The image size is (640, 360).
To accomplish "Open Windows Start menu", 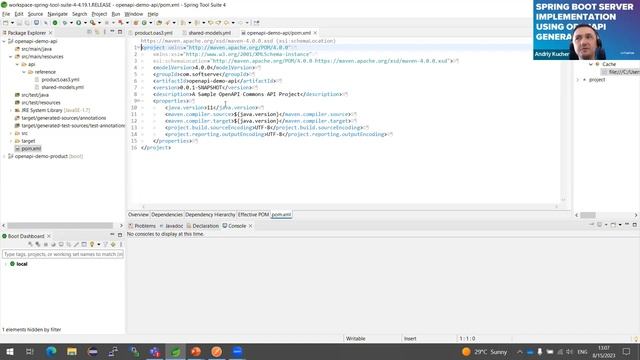I will click(10, 351).
